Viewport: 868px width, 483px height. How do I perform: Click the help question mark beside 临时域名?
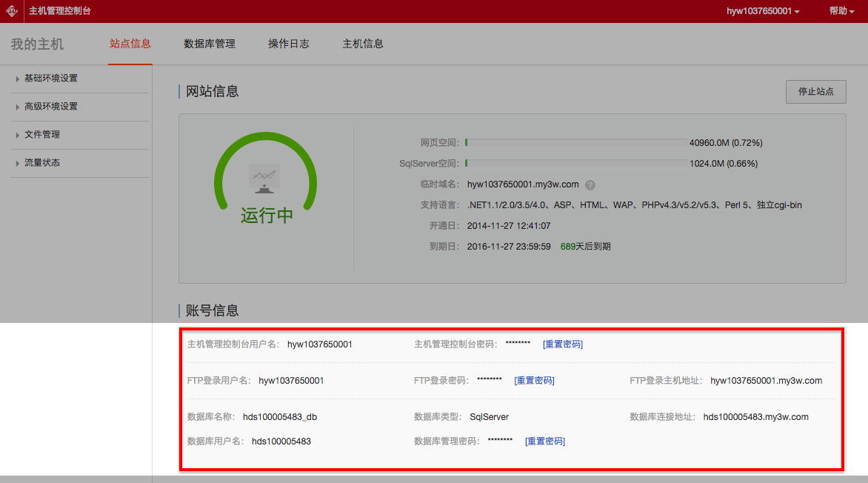coord(590,185)
